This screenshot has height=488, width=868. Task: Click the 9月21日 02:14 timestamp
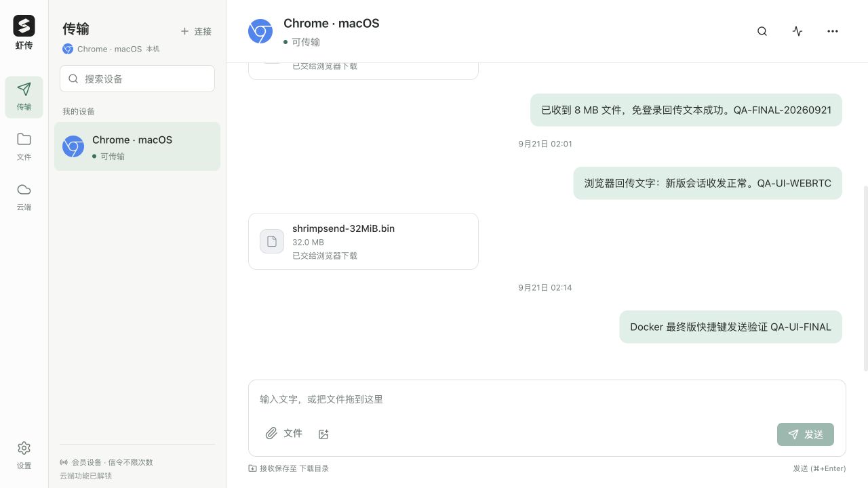coord(545,287)
